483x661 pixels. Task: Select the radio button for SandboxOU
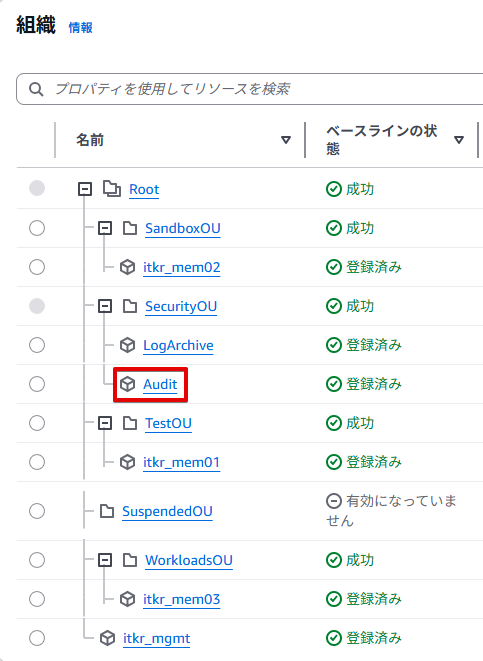[37, 228]
